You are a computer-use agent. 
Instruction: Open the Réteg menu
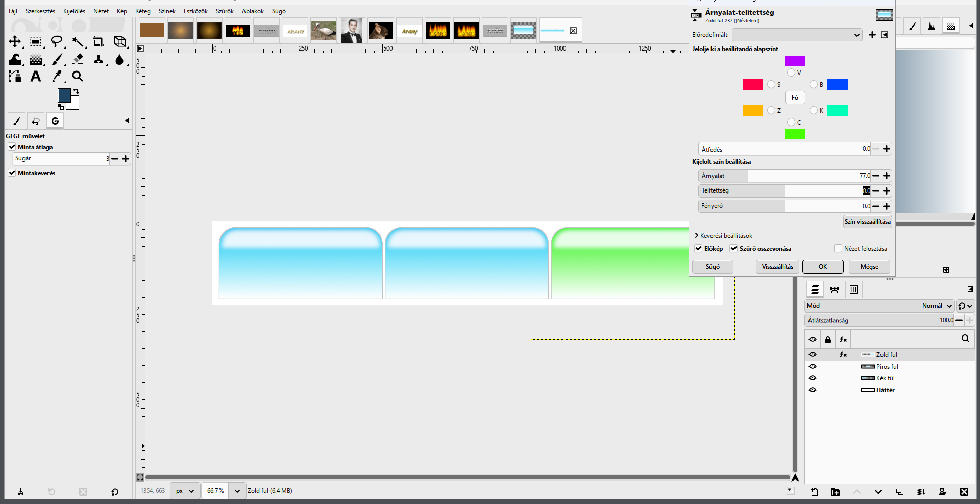click(x=143, y=11)
